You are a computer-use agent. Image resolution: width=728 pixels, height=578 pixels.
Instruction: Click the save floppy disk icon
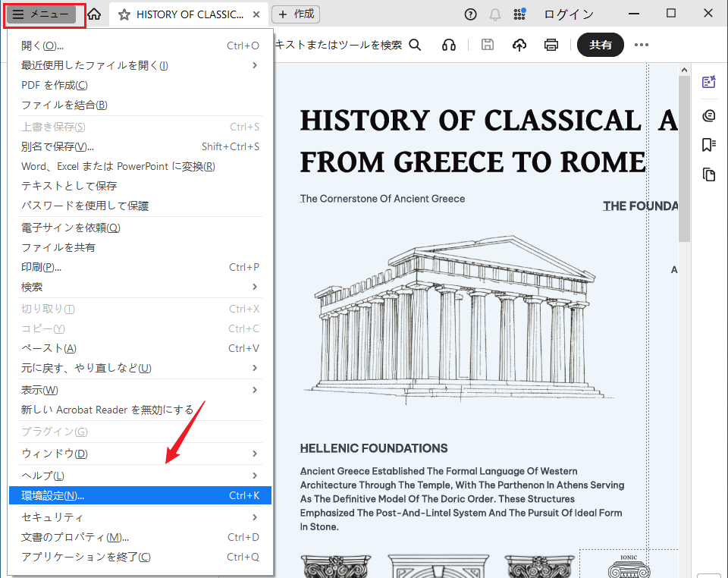click(488, 45)
